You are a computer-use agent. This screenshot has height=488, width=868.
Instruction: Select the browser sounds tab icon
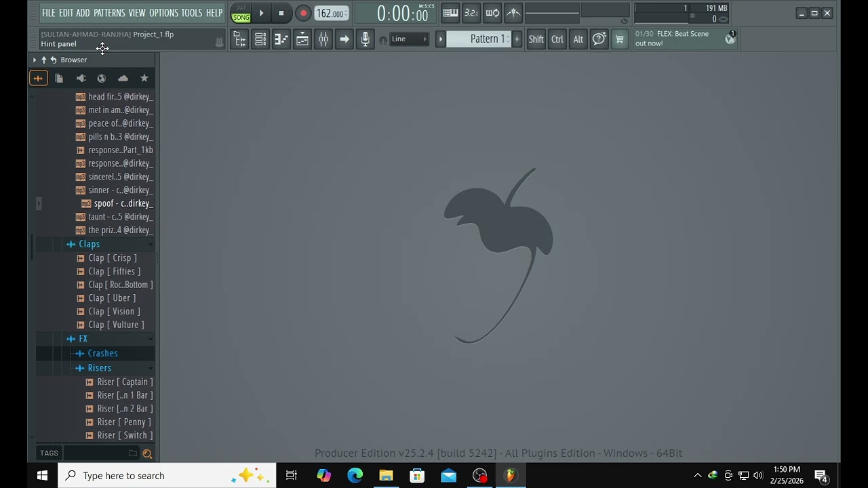[x=38, y=79]
